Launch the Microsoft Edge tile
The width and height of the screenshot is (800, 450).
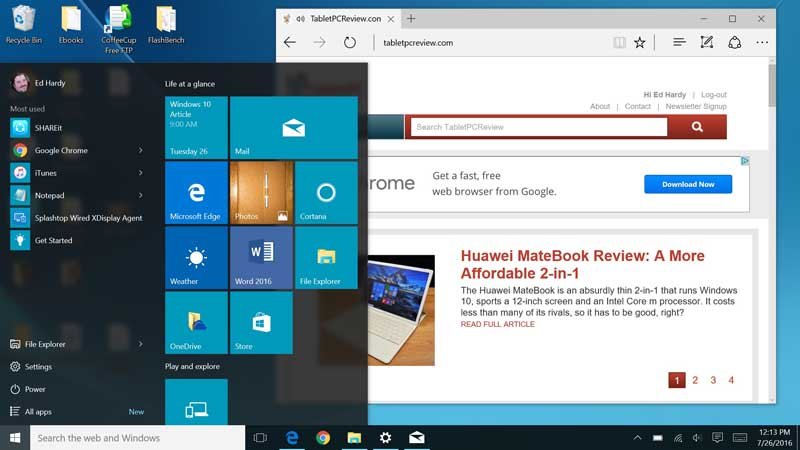click(x=196, y=193)
